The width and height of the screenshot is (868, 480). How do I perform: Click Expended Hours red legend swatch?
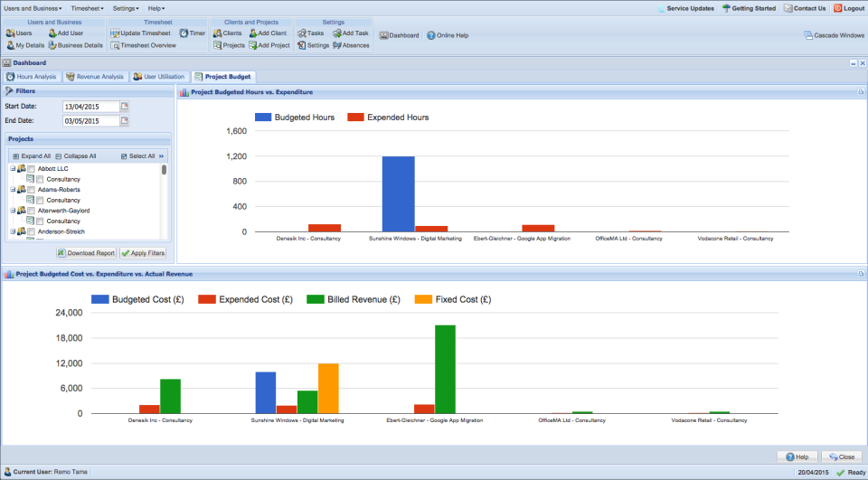coord(355,118)
